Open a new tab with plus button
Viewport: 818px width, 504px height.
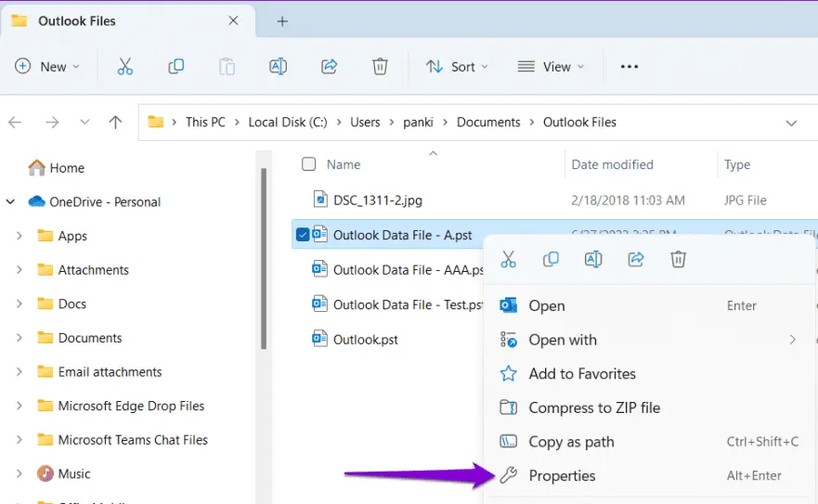tap(282, 21)
